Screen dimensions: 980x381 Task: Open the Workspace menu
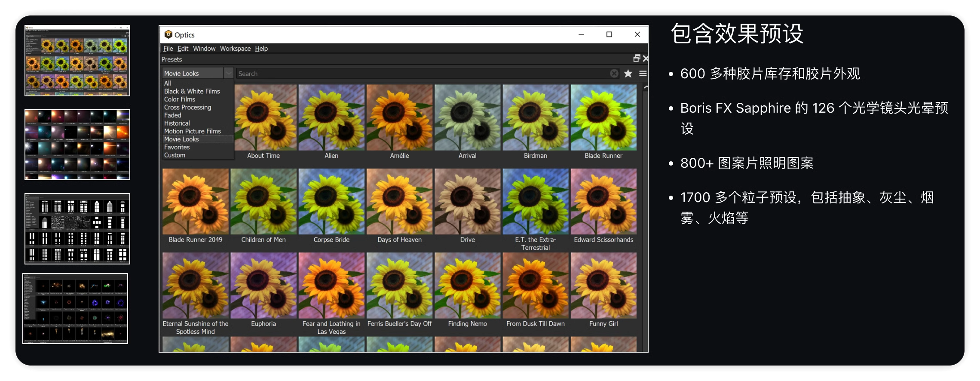tap(235, 49)
